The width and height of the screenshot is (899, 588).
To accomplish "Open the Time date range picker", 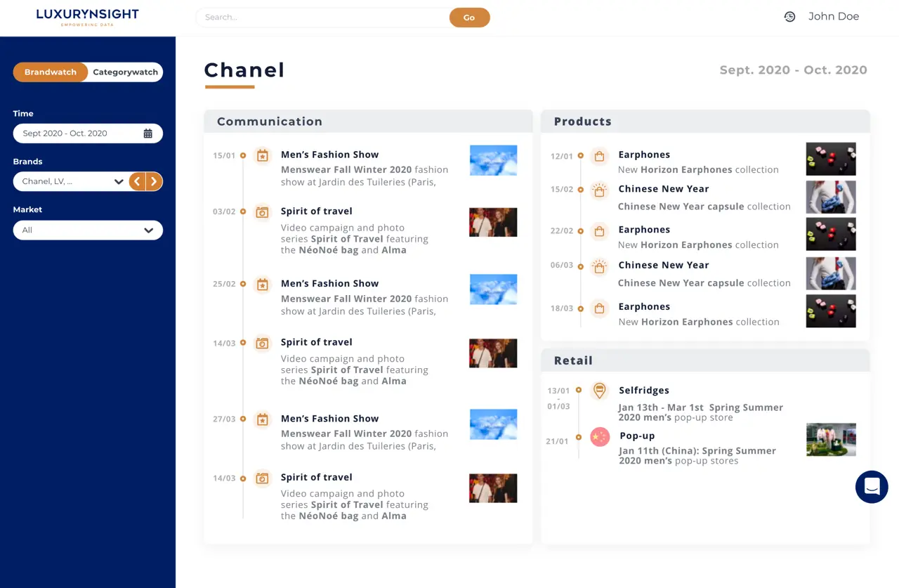I will click(77, 133).
